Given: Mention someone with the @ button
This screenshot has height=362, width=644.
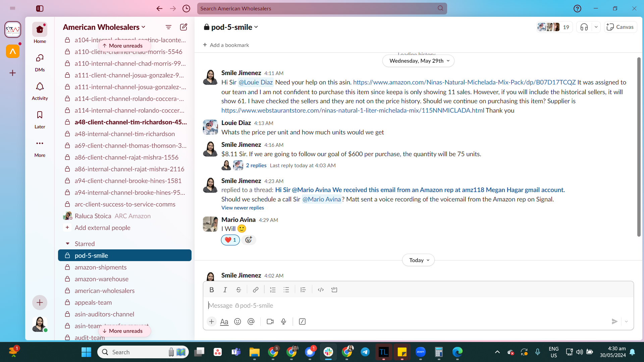Looking at the screenshot, I should pyautogui.click(x=251, y=322).
